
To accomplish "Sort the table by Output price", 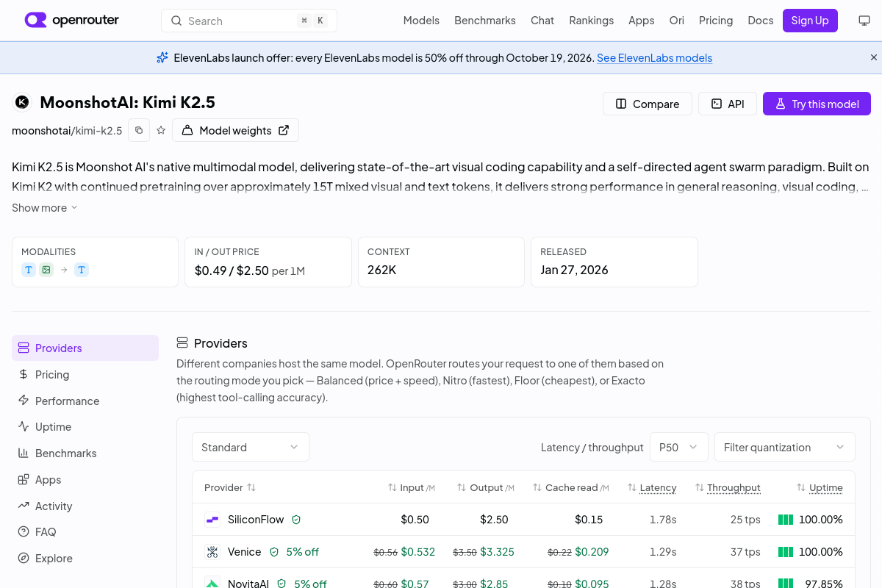I will coord(486,487).
